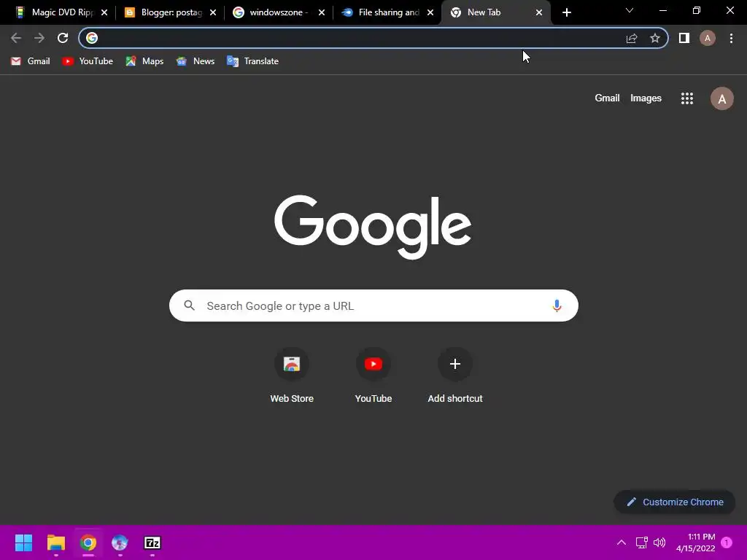Click the search magnifier icon

coord(189,306)
